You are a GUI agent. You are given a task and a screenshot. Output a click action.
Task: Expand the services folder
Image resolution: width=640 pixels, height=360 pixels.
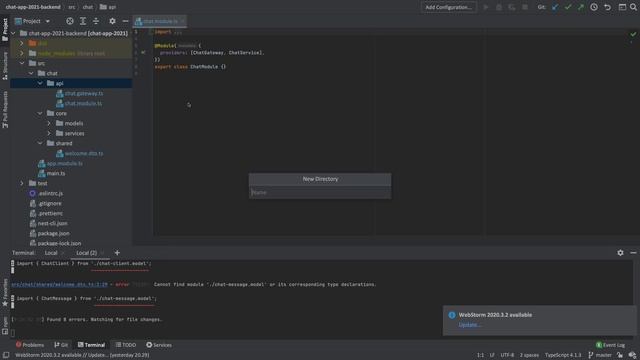49,133
